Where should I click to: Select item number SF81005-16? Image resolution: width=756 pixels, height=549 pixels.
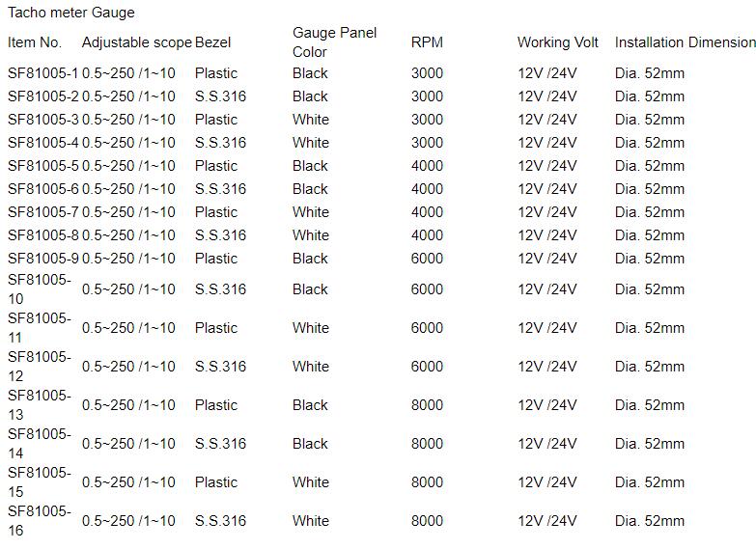pyautogui.click(x=40, y=521)
